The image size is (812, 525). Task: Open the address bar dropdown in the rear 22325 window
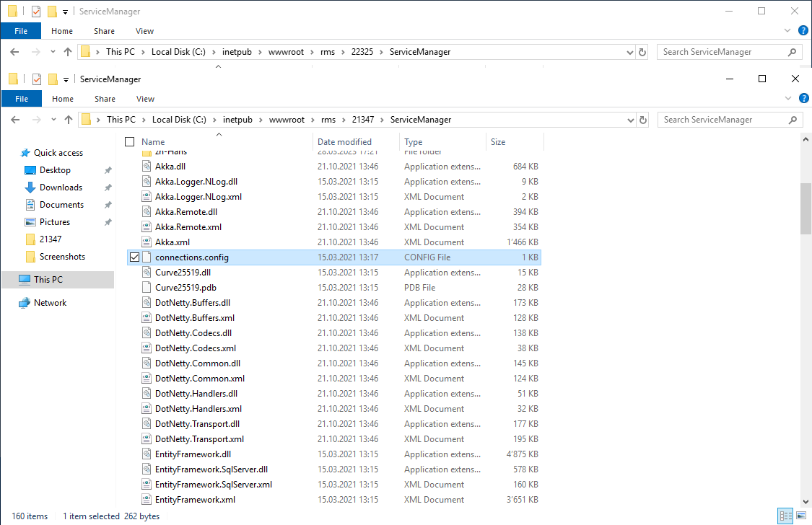629,52
